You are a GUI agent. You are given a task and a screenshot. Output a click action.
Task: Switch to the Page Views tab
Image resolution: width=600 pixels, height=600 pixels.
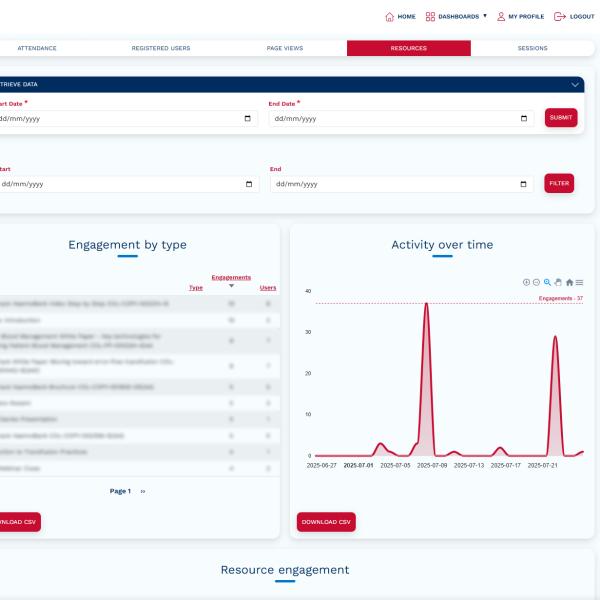tap(285, 48)
